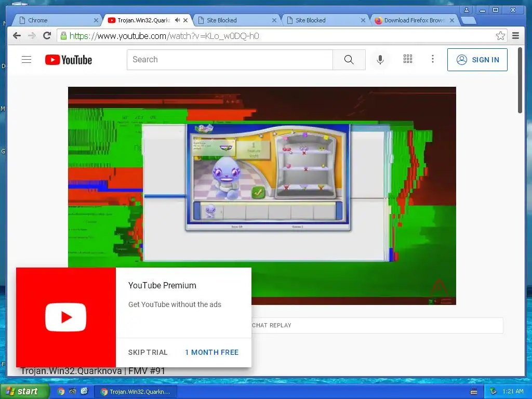Click the 'YouTube Premium' heading
The height and width of the screenshot is (399, 532).
[x=162, y=285]
